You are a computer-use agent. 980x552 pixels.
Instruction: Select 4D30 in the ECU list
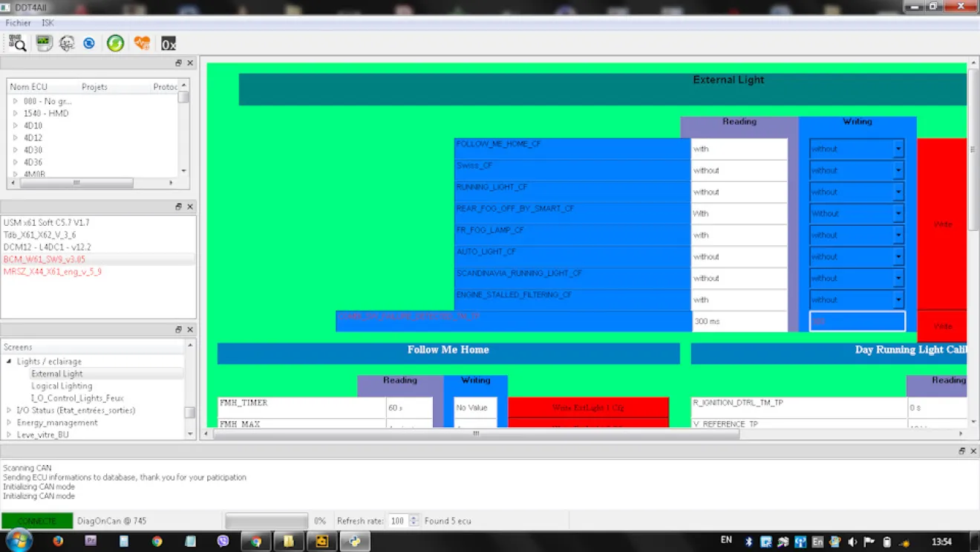tap(33, 150)
